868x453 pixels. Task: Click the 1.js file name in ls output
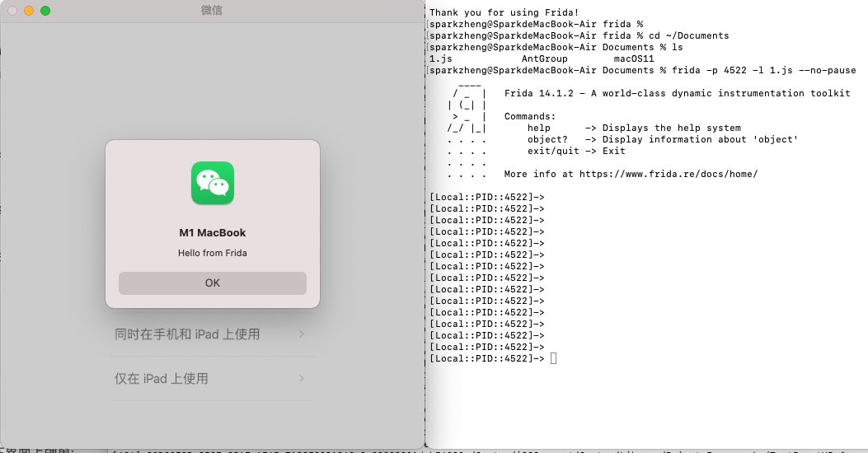441,58
